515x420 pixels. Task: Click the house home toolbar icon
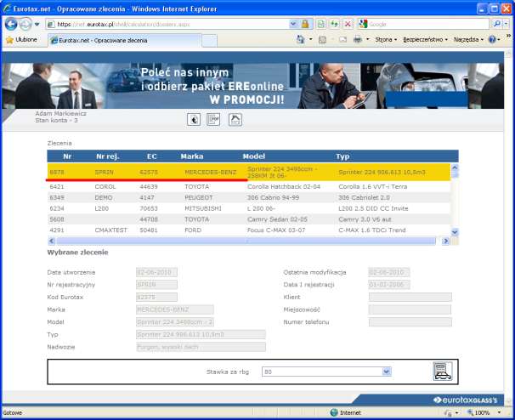click(x=235, y=120)
